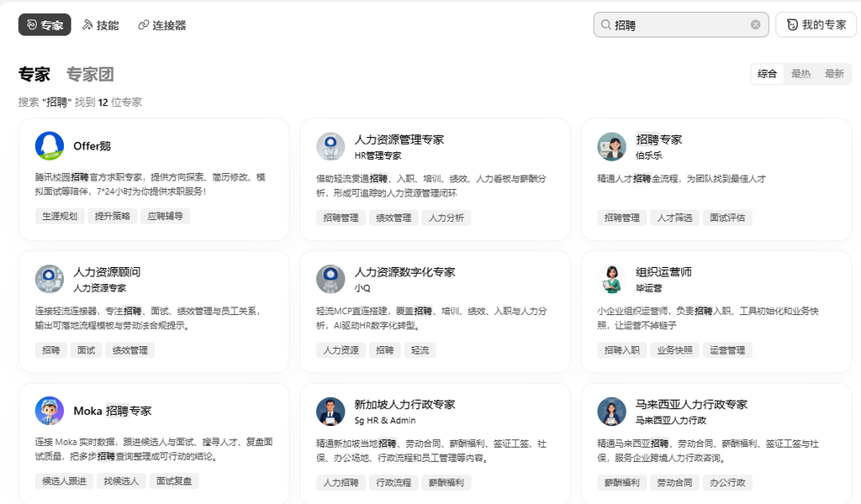861x504 pixels.
Task: Click the 找候选人 tag
Action: pyautogui.click(x=121, y=481)
